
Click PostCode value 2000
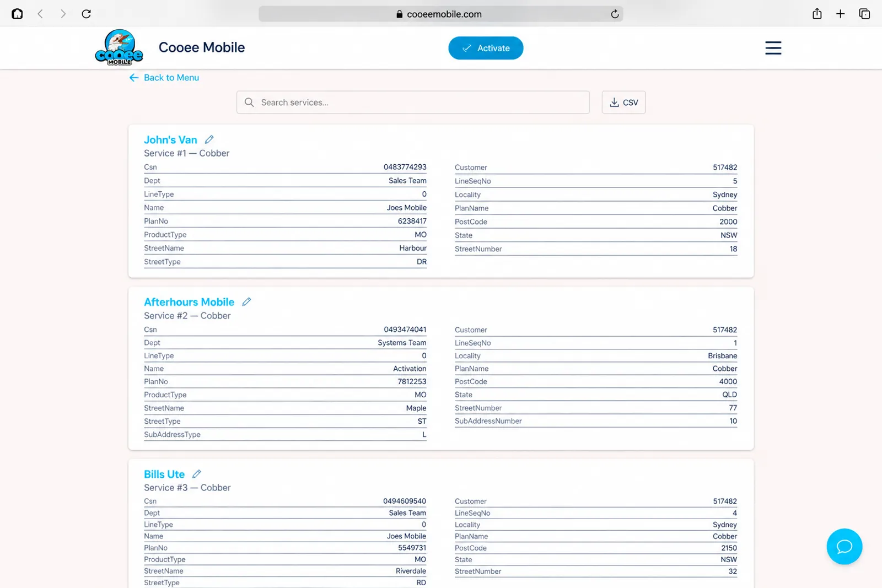pyautogui.click(x=728, y=222)
